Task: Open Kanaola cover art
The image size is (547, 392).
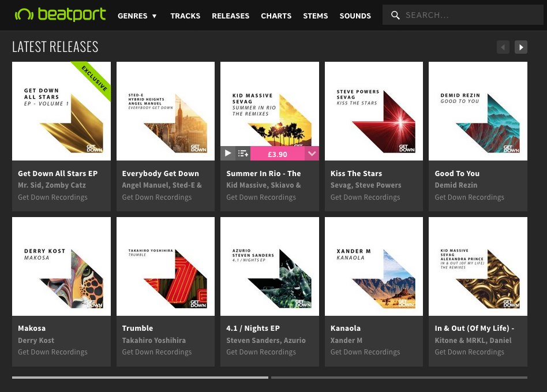Action: click(374, 266)
